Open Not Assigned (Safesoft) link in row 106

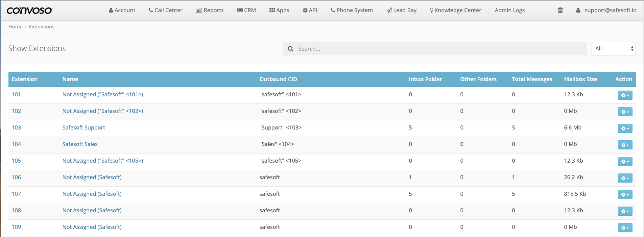coord(92,177)
